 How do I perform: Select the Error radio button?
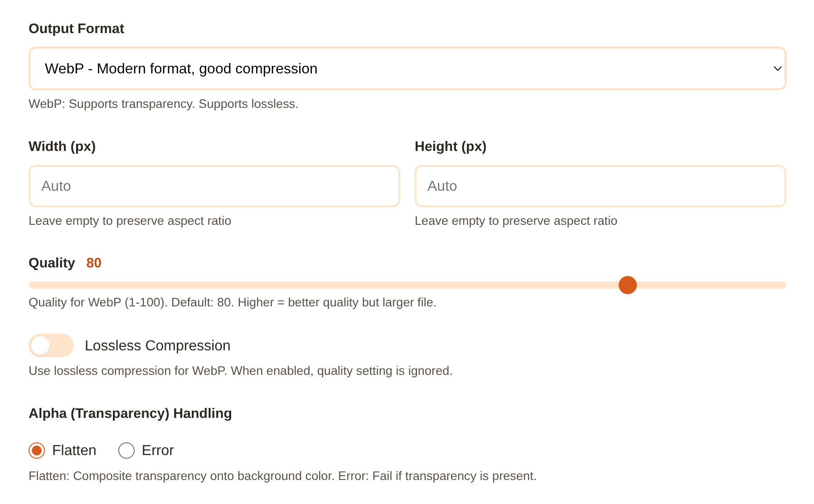click(126, 450)
